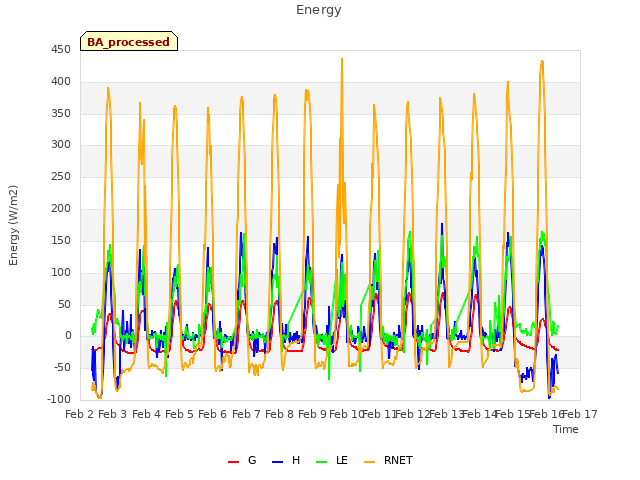Click the 150 y-axis tick label
Screen dimensions: 640x480
point(61,240)
